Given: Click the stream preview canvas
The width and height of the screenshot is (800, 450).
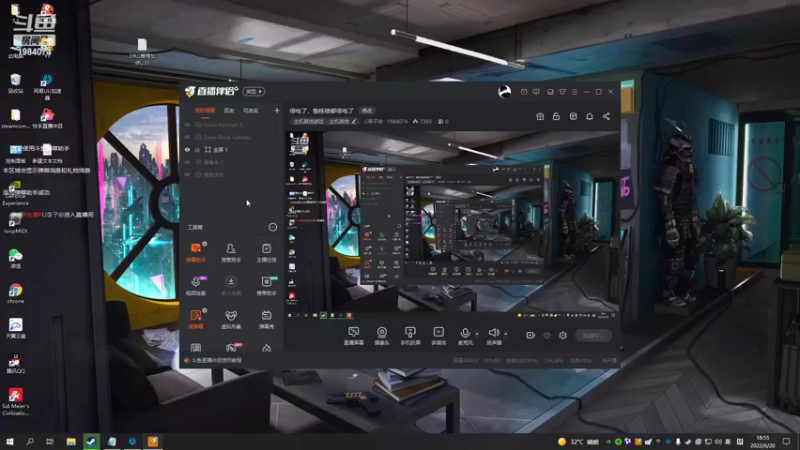Looking at the screenshot, I should pos(452,226).
